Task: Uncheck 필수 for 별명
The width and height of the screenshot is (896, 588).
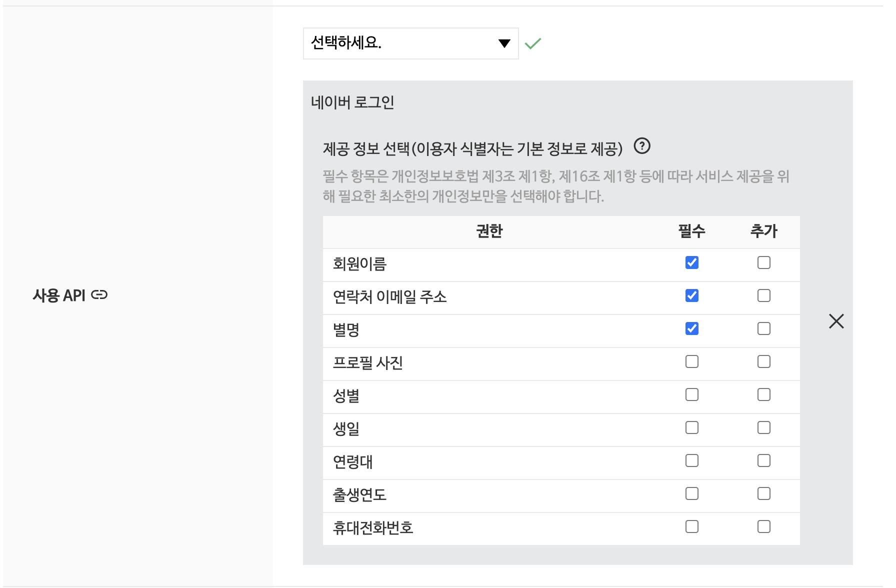Action: 692,328
